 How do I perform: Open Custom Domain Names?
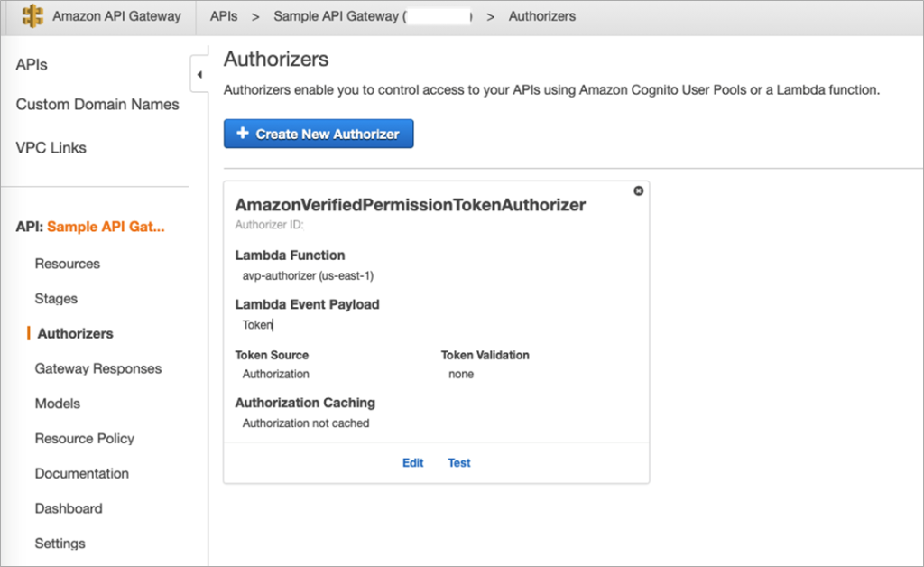point(97,104)
